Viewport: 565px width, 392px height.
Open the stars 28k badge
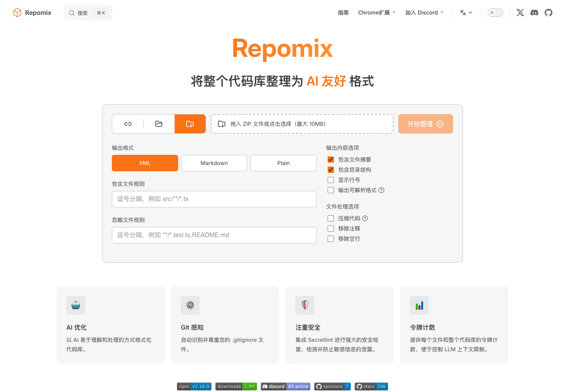coord(371,387)
